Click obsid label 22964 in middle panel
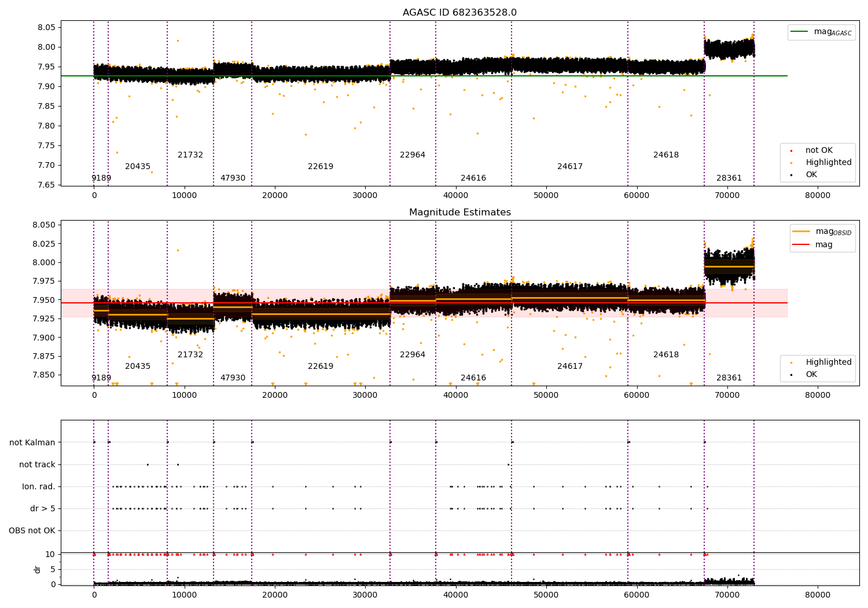868x608 pixels. (x=413, y=355)
